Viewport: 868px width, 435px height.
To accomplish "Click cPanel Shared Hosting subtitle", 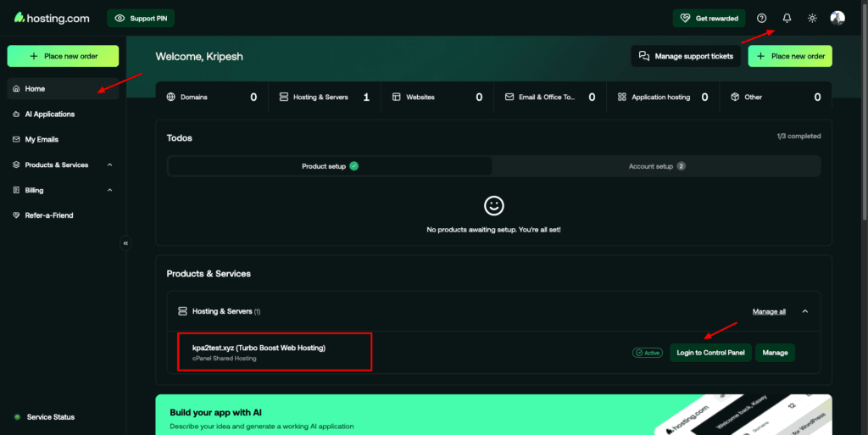I will coord(224,359).
